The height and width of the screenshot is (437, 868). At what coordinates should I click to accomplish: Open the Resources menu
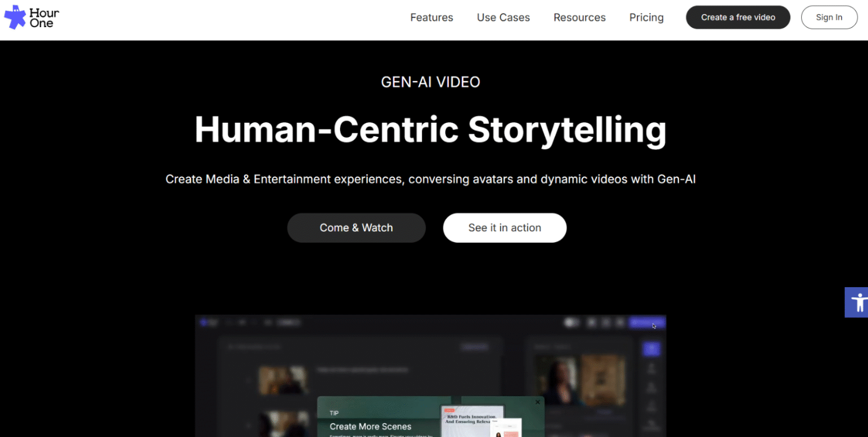(x=579, y=17)
